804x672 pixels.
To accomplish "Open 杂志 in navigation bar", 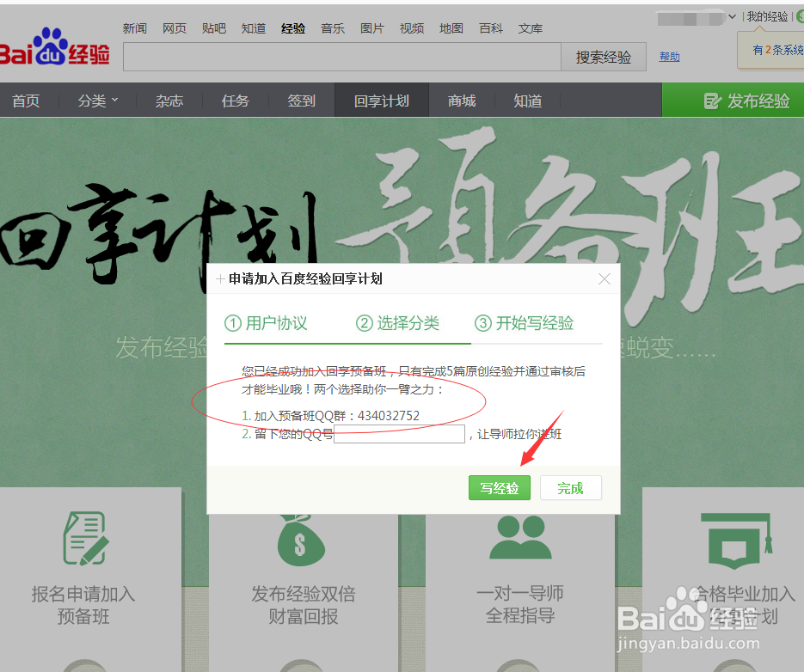I will 169,101.
